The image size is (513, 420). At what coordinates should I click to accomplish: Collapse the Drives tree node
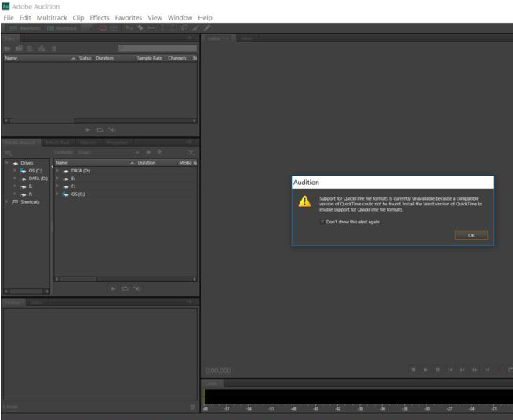pos(7,163)
